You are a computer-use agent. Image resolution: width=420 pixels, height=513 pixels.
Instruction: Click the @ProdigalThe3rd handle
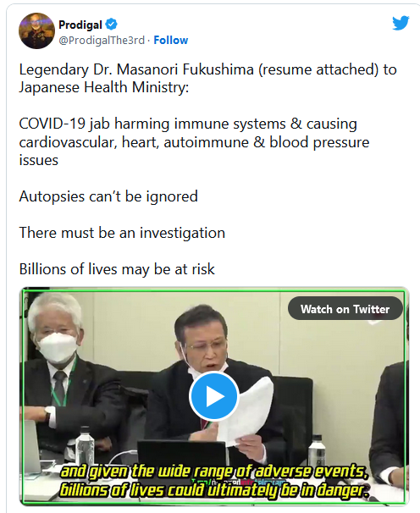point(102,40)
